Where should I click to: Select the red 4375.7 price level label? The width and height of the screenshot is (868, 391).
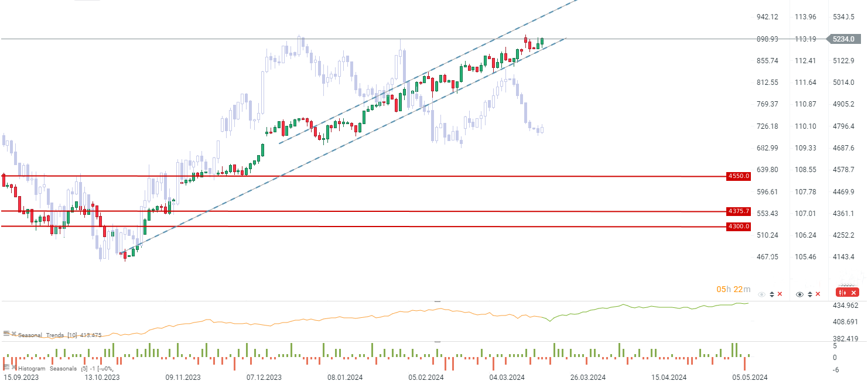click(x=739, y=211)
